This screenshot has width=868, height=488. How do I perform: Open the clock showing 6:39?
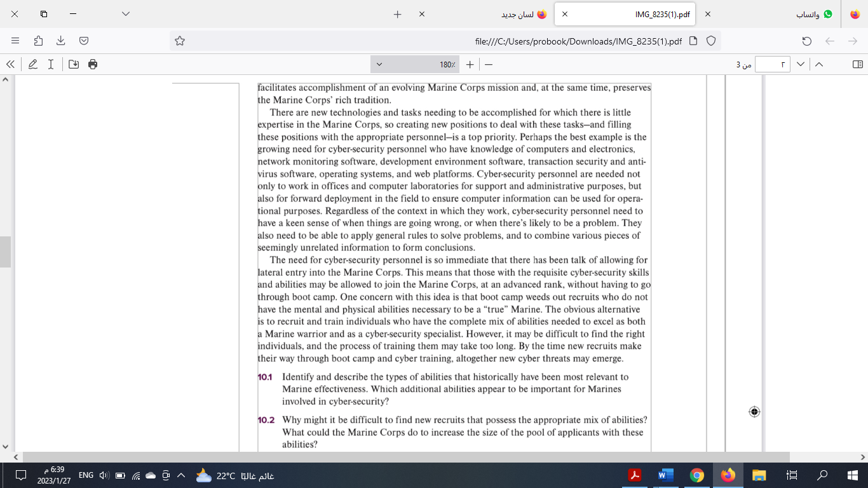coord(54,475)
